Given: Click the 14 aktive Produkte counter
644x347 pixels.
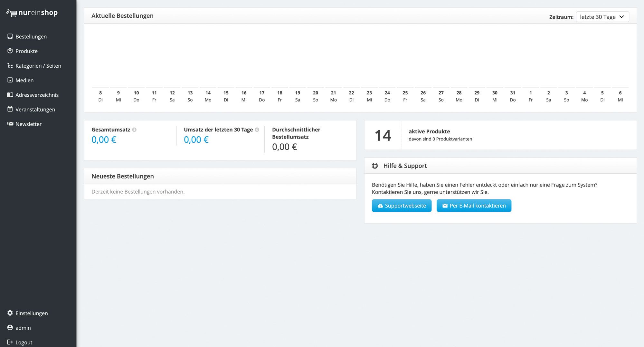Looking at the screenshot, I should [x=383, y=135].
